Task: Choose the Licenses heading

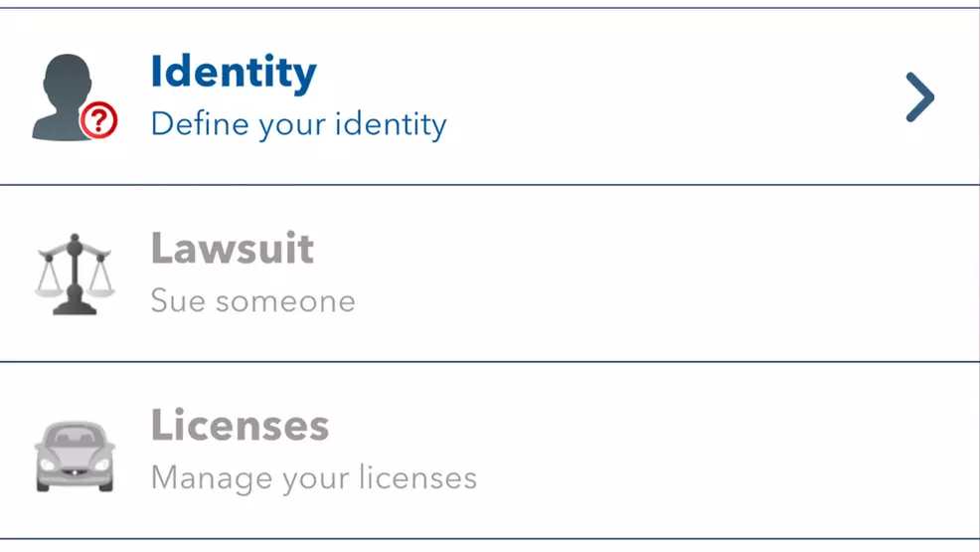Action: (240, 426)
